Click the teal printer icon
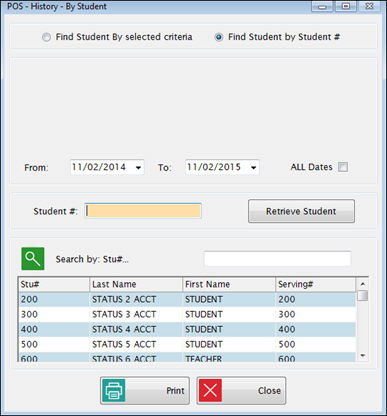Viewport: 387px width, 416px height. (114, 390)
